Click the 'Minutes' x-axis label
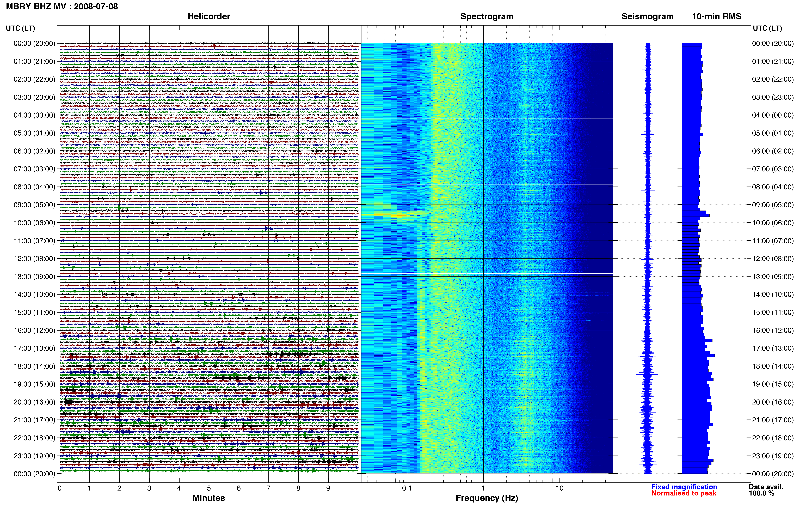 [x=209, y=498]
